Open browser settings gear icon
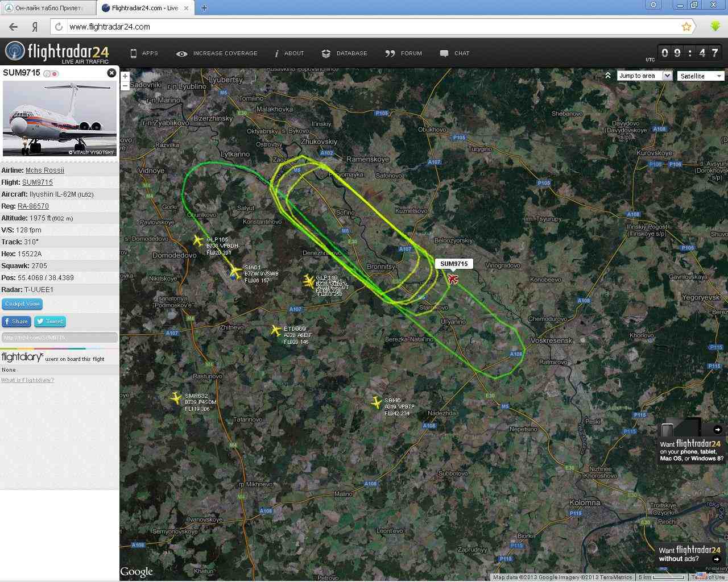 653,5
